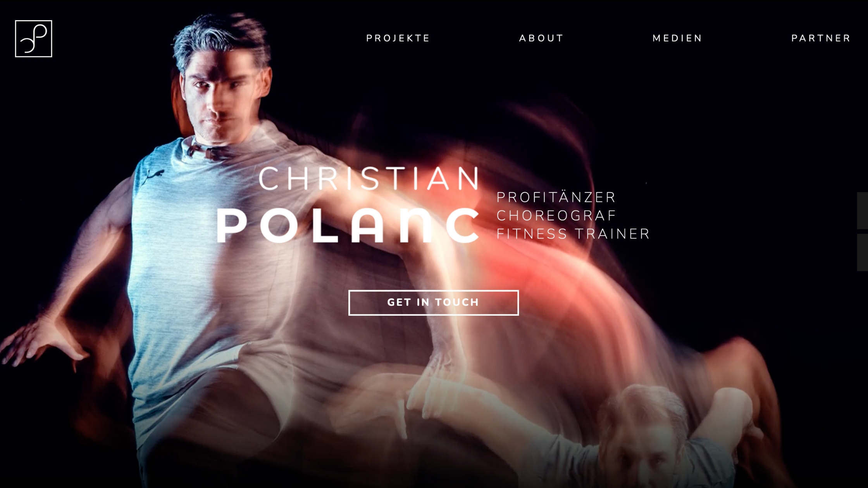Image resolution: width=868 pixels, height=488 pixels.
Task: Open the MEDIEN section
Action: [x=677, y=38]
